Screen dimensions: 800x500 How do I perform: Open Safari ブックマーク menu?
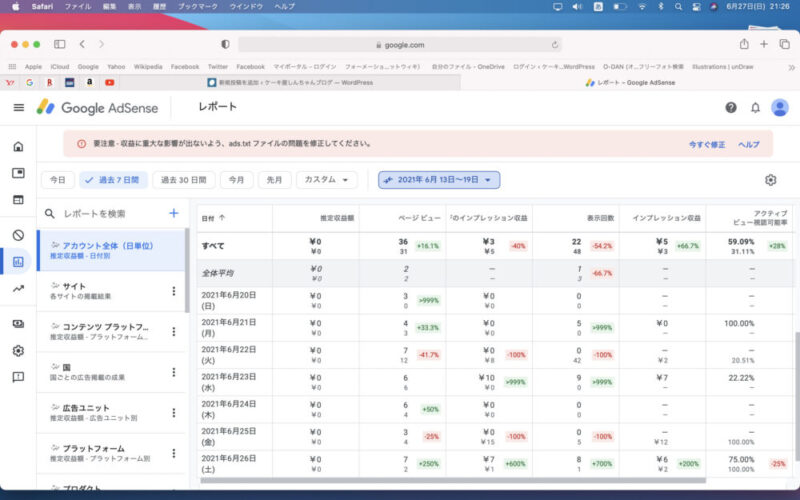tap(197, 7)
